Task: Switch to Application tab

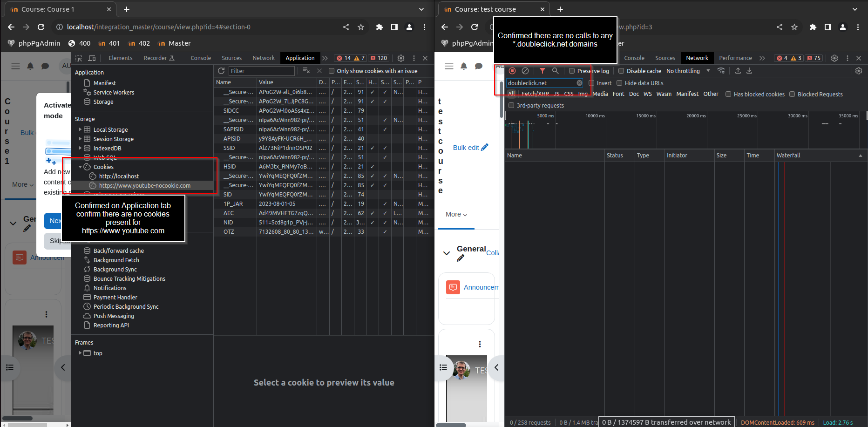Action: (x=300, y=58)
